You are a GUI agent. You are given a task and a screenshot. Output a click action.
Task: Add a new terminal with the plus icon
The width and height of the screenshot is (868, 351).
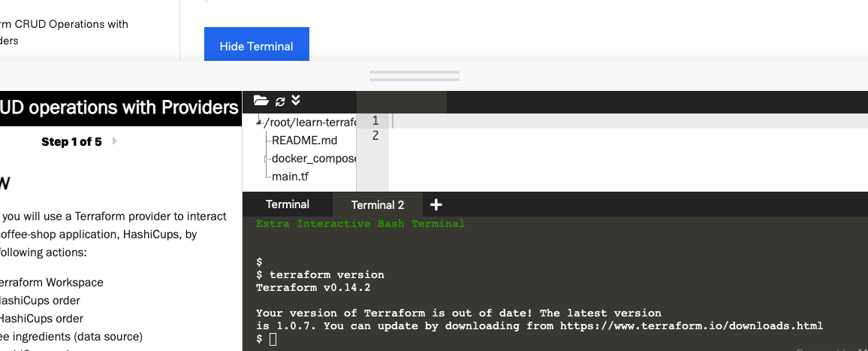[x=436, y=204]
